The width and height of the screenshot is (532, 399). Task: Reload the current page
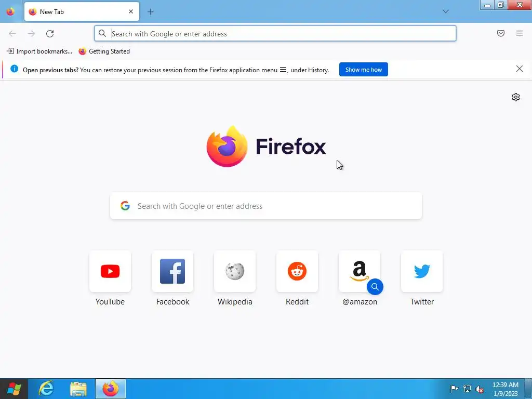[x=50, y=34]
